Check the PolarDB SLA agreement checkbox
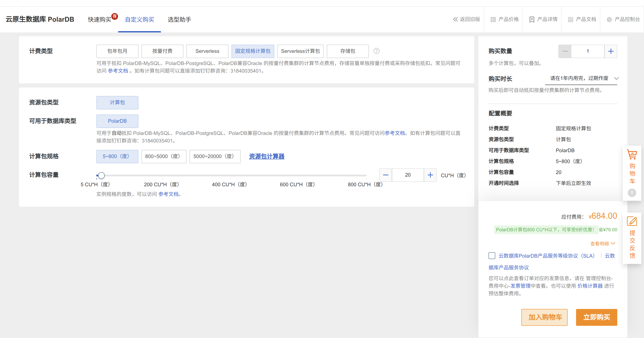Image resolution: width=644 pixels, height=338 pixels. (x=492, y=255)
